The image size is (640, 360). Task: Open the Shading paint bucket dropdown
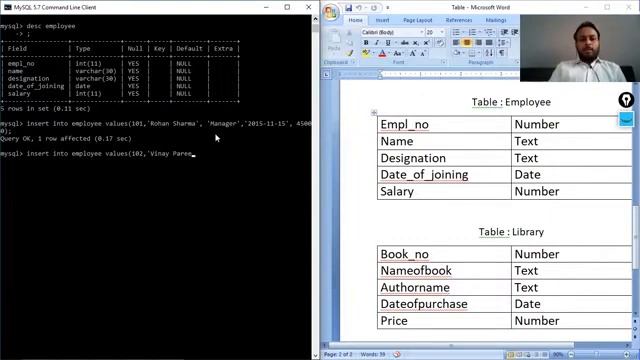click(458, 53)
